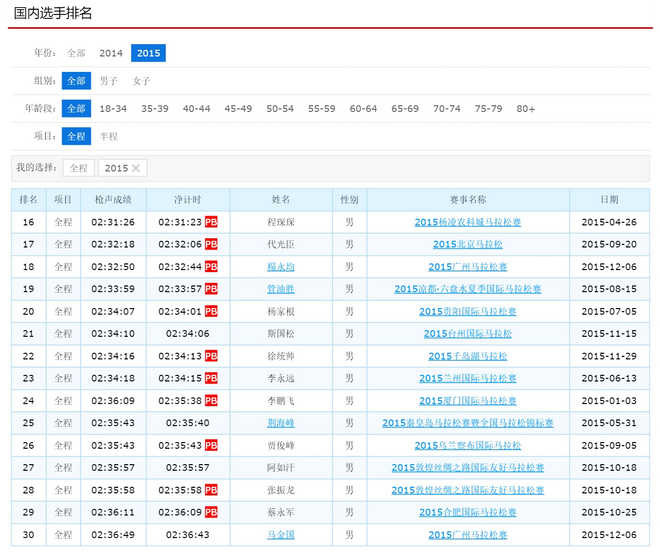Select 全部 in the year row
This screenshot has height=554, width=660.
coord(76,53)
